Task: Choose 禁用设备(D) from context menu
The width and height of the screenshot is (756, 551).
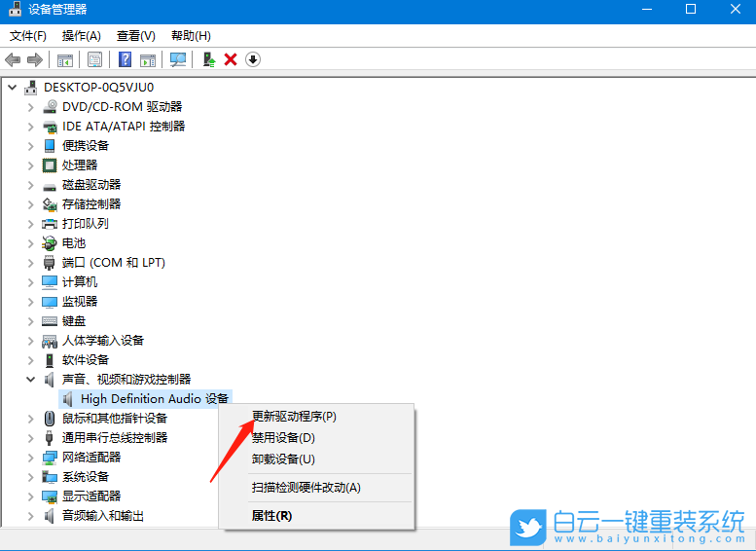Action: 316,438
